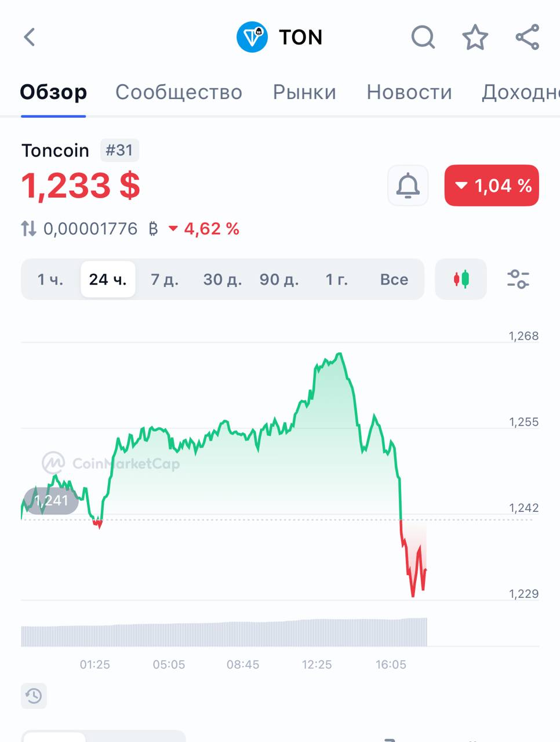Go to the Новости tab
The height and width of the screenshot is (742, 560).
[x=409, y=92]
